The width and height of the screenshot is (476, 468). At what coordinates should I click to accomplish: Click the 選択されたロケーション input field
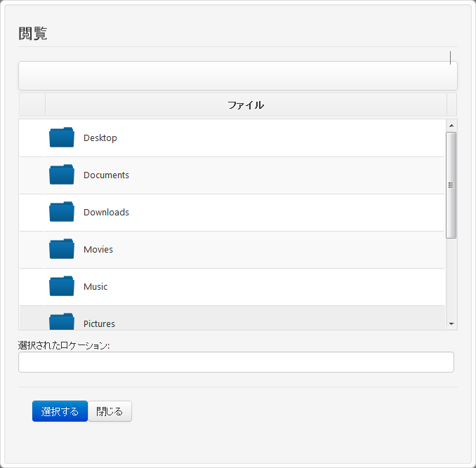coord(236,362)
